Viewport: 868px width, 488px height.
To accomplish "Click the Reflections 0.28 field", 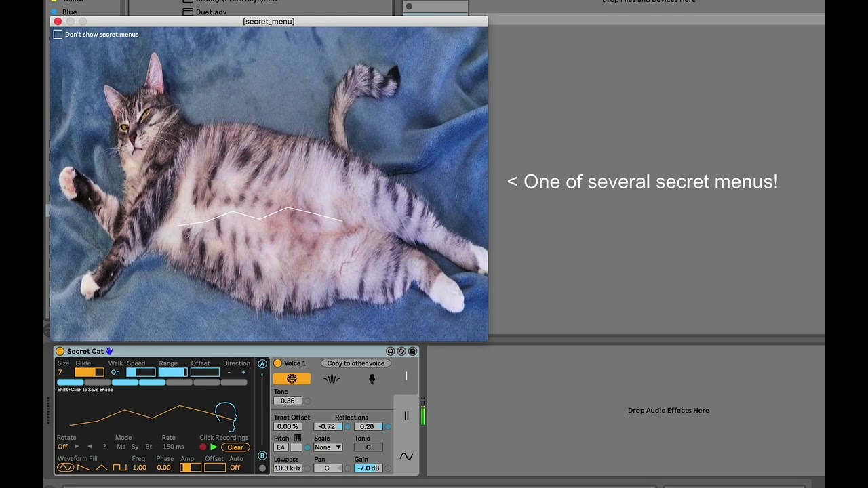I will [x=368, y=426].
